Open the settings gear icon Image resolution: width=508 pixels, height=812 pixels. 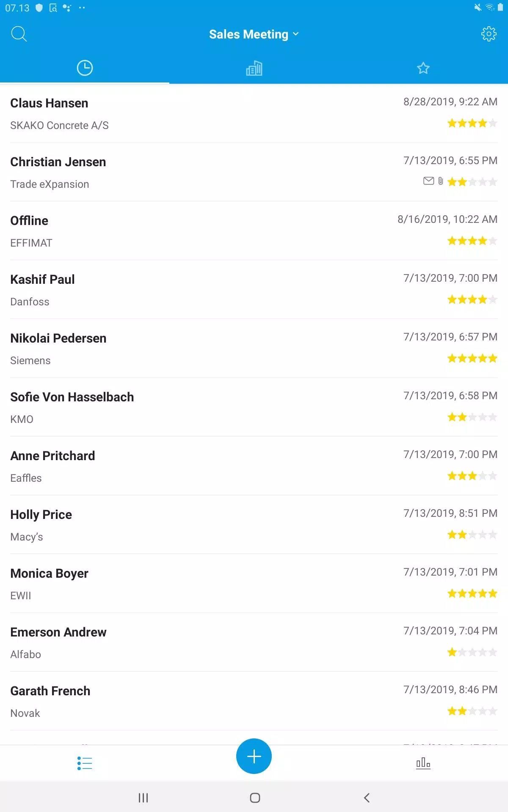[489, 34]
